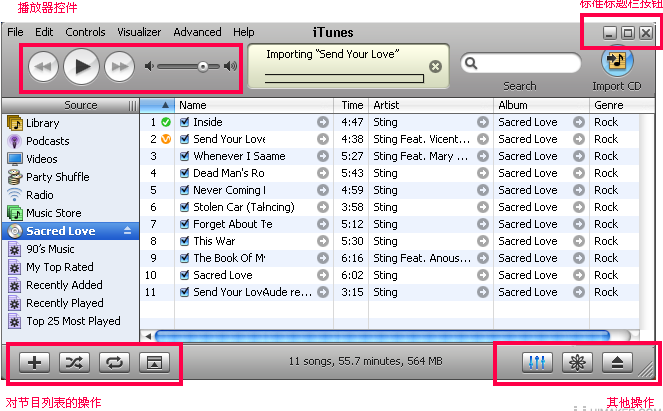Select the Sacred Love CD source
The image size is (663, 411).
[71, 231]
